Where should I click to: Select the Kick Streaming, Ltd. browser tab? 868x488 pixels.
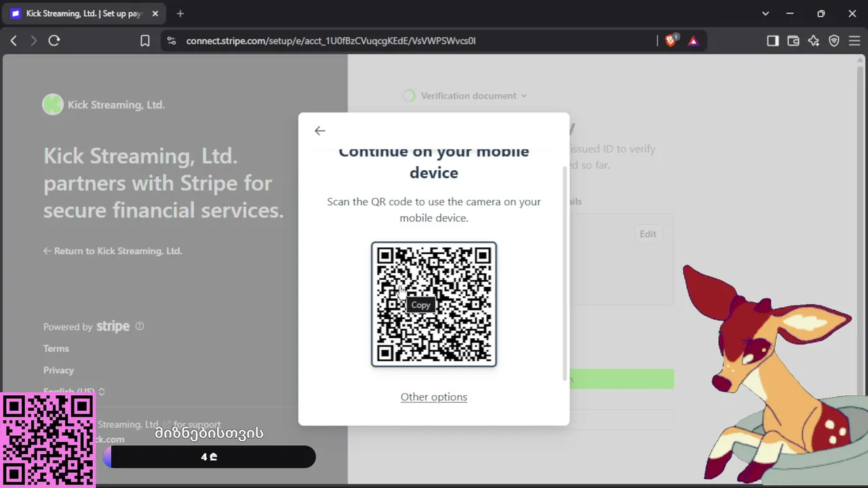[x=85, y=14]
